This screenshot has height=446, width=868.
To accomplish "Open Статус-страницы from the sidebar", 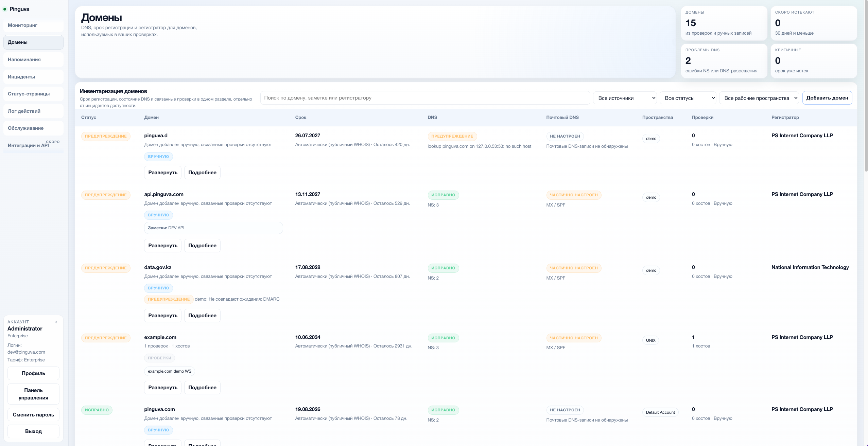I will coord(33,94).
